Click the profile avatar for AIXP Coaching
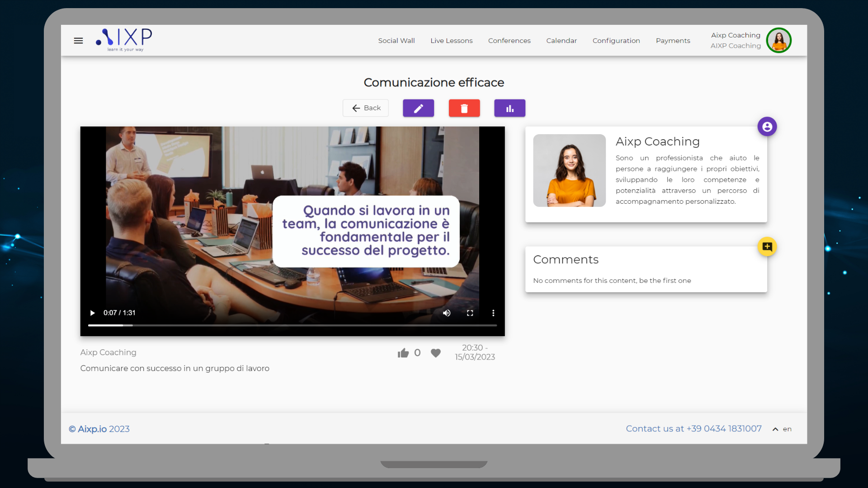868x488 pixels. click(778, 40)
